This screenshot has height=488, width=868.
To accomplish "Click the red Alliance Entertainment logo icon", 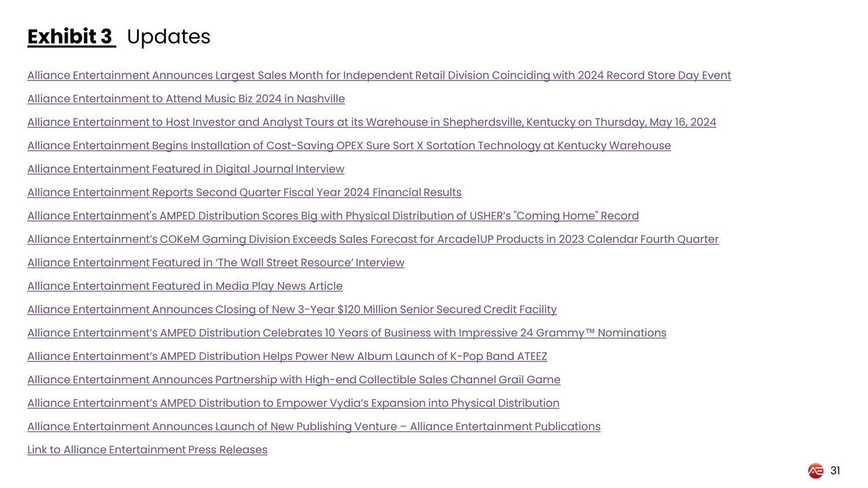I will pos(815,471).
